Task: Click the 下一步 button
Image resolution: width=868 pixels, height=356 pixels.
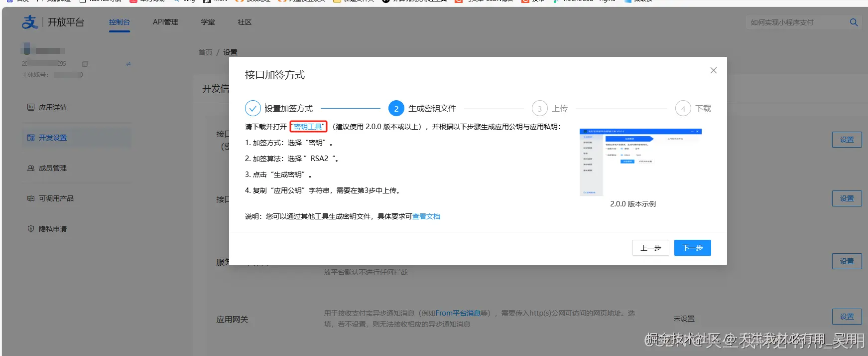Action: (693, 248)
